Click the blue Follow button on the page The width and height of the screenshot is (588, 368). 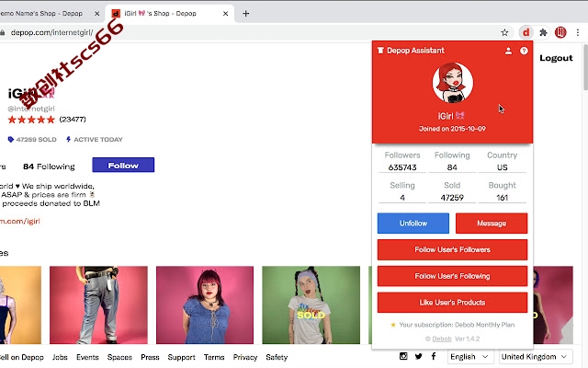tap(123, 165)
